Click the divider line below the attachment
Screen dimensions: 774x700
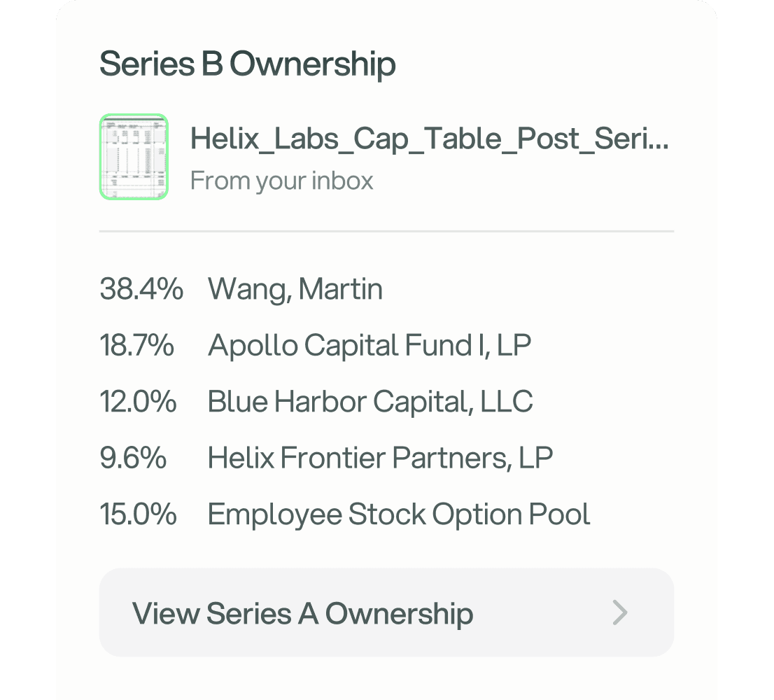(387, 230)
